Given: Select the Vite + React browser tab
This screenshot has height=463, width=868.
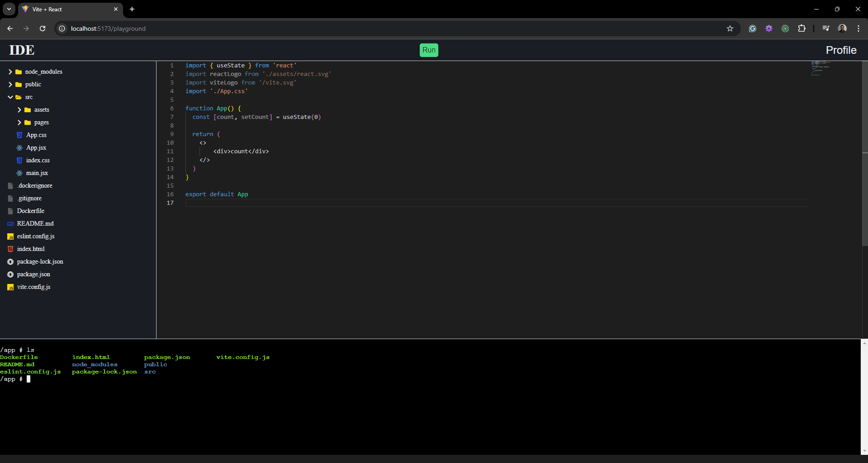Looking at the screenshot, I should (70, 9).
